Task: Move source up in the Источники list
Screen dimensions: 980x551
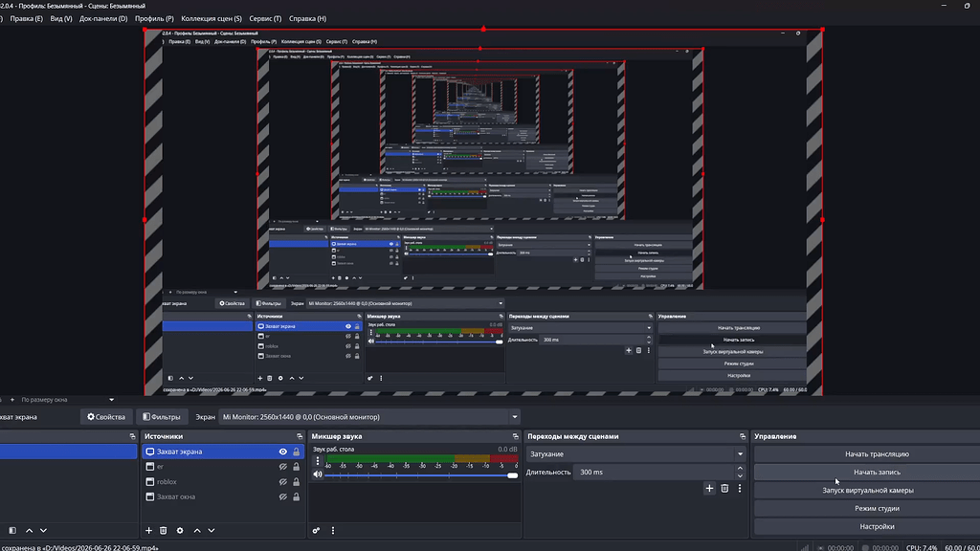Action: (197, 530)
